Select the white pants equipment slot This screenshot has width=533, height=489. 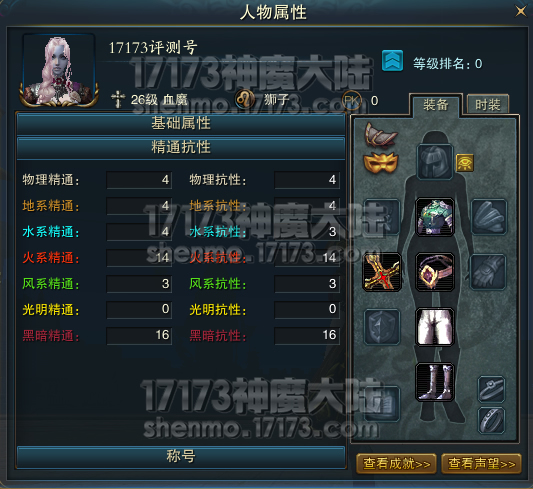click(435, 327)
